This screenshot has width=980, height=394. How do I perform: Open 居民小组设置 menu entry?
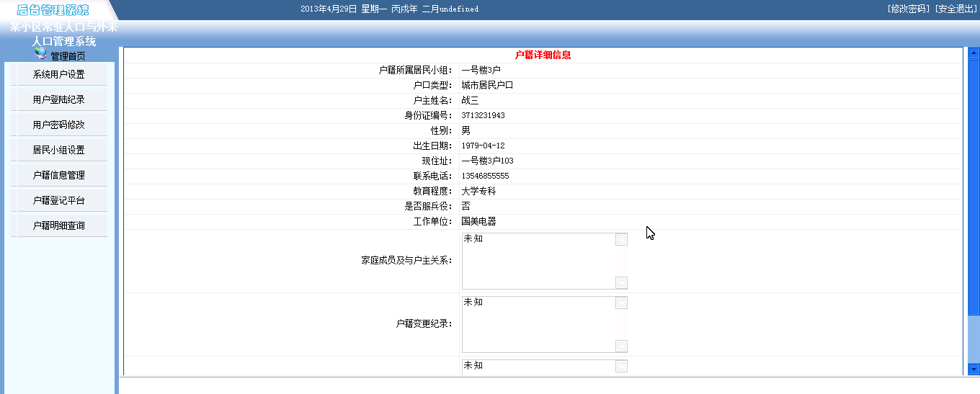coord(59,150)
